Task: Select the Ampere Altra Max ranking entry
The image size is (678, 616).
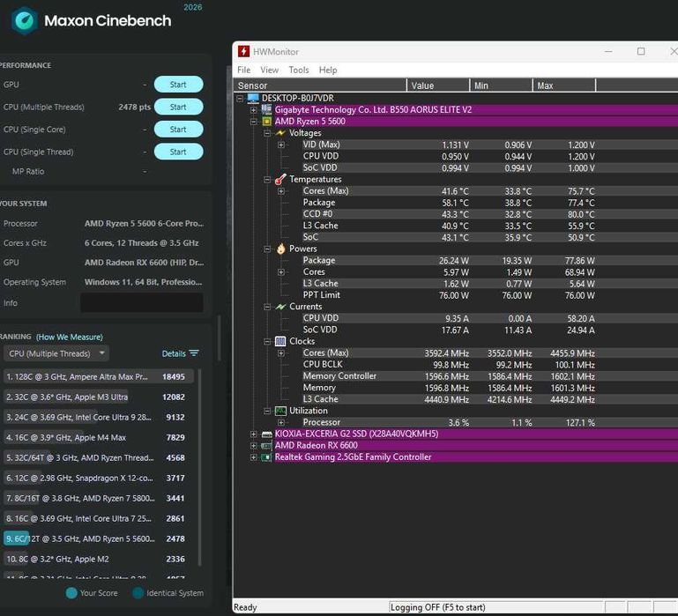Action: (98, 376)
